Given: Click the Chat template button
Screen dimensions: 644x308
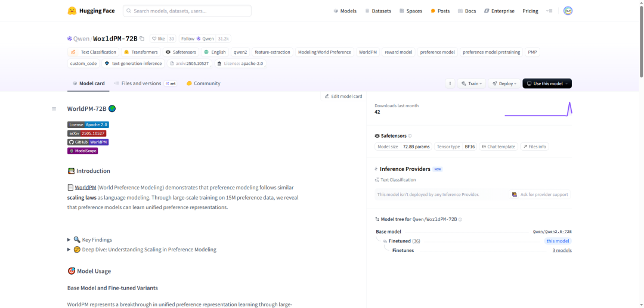Looking at the screenshot, I should [x=498, y=147].
